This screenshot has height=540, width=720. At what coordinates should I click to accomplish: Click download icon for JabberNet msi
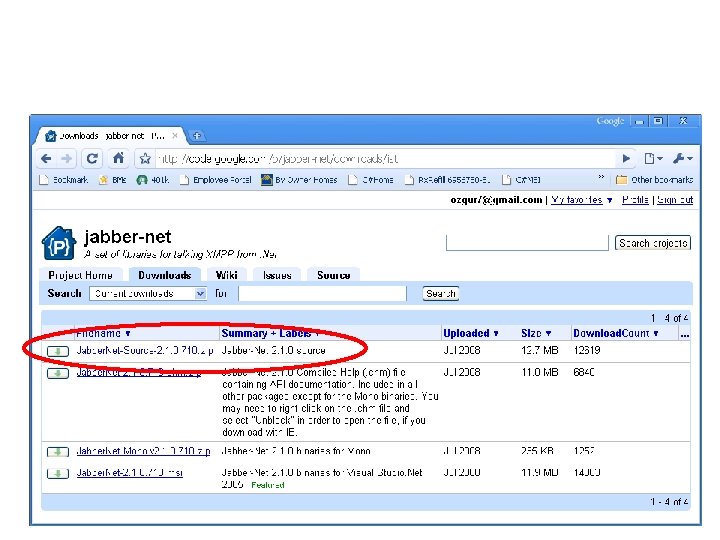click(x=58, y=473)
